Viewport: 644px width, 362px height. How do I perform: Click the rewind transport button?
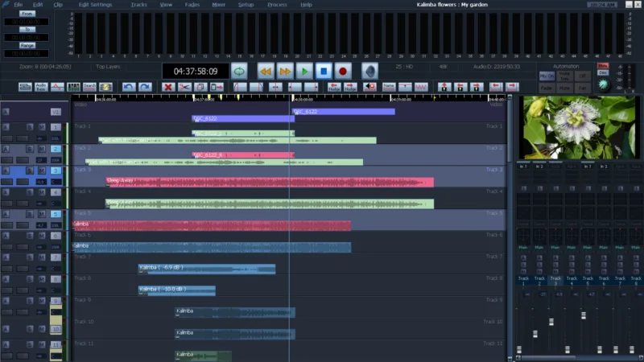click(x=266, y=72)
